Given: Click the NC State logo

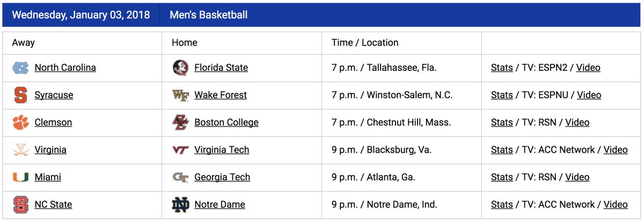Looking at the screenshot, I should pos(20,204).
